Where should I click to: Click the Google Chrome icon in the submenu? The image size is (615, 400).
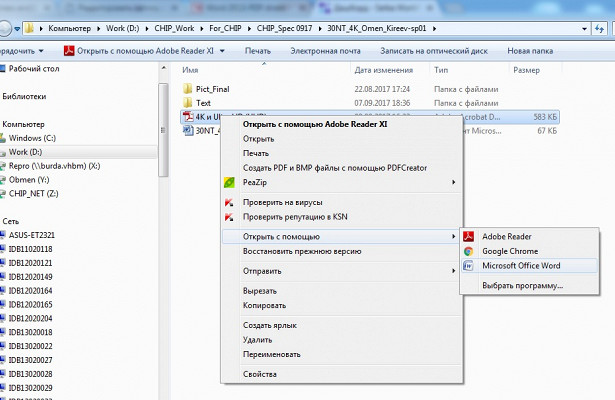coord(469,251)
